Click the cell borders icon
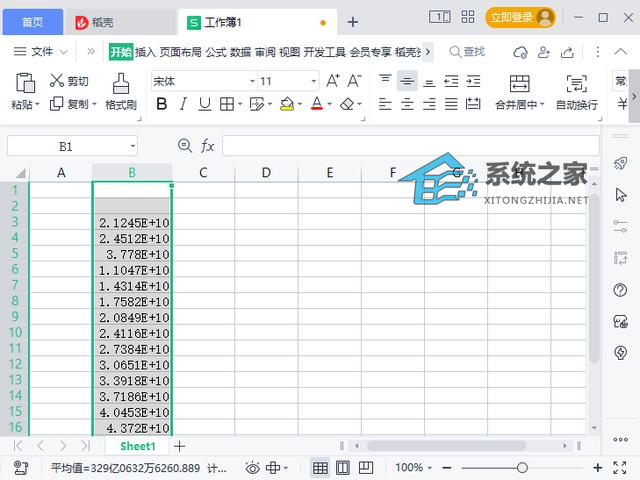This screenshot has height=480, width=640. [227, 104]
